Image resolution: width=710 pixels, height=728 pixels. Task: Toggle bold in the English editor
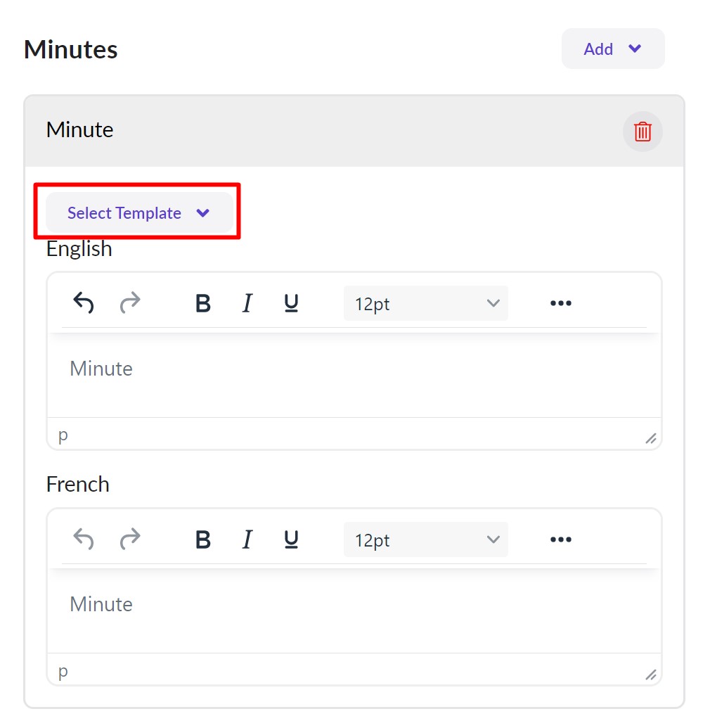point(203,303)
